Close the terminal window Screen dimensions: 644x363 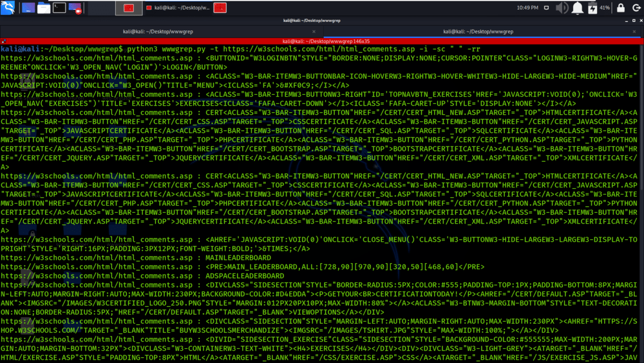[x=641, y=21]
